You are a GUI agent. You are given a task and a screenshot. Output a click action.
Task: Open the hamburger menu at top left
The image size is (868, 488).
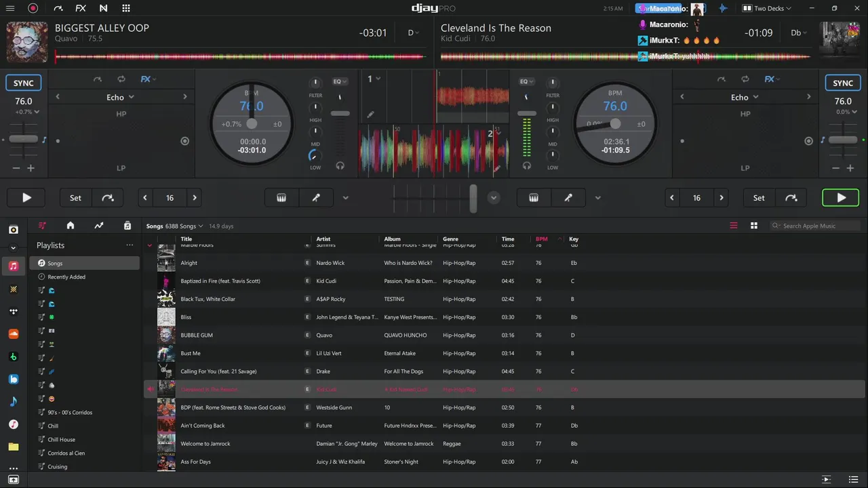[x=10, y=8]
